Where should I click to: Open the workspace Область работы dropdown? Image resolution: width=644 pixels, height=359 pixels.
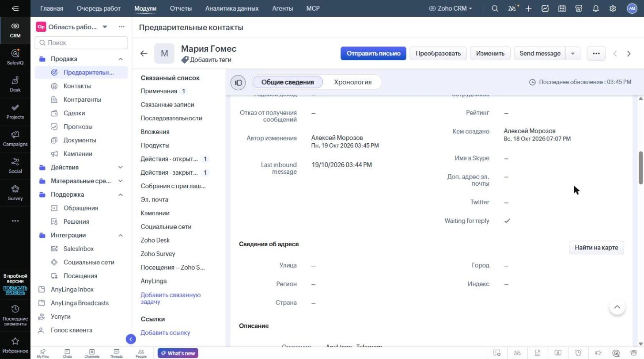point(105,27)
